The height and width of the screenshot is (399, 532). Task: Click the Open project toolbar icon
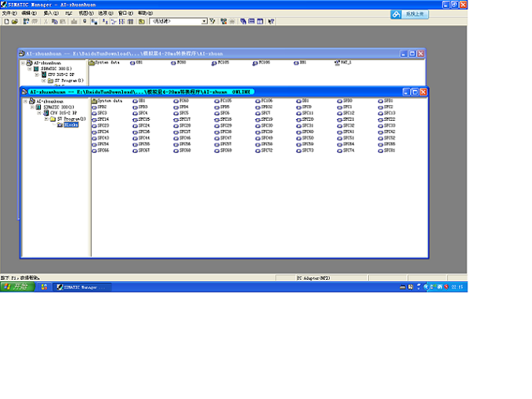point(15,21)
